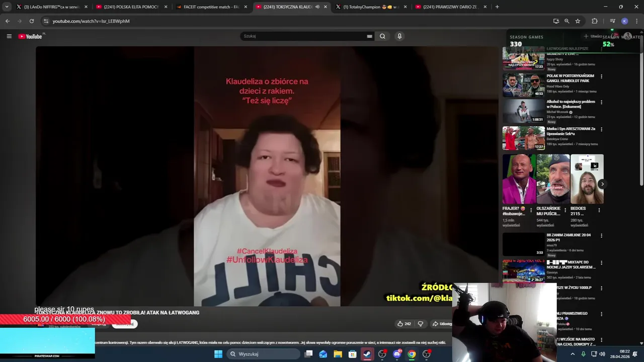Click the video title TOKSYCZNA KLAUDELIZA ZNOWU TO ZROBIŁA
The height and width of the screenshot is (362, 644).
click(117, 313)
